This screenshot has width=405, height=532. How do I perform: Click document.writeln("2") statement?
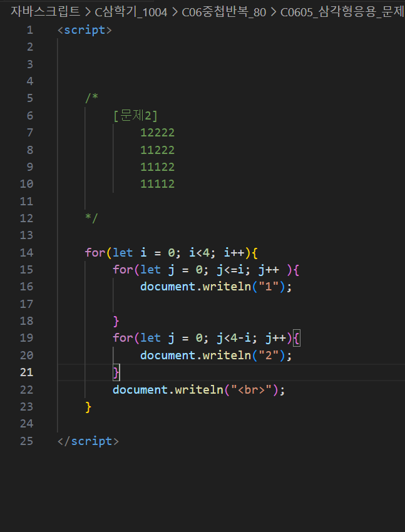[x=216, y=356]
